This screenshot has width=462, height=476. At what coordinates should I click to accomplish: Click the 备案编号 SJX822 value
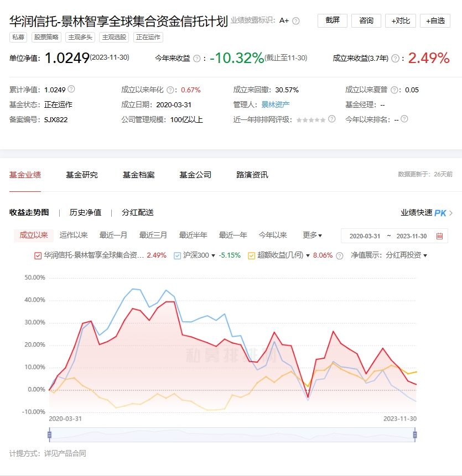point(56,119)
